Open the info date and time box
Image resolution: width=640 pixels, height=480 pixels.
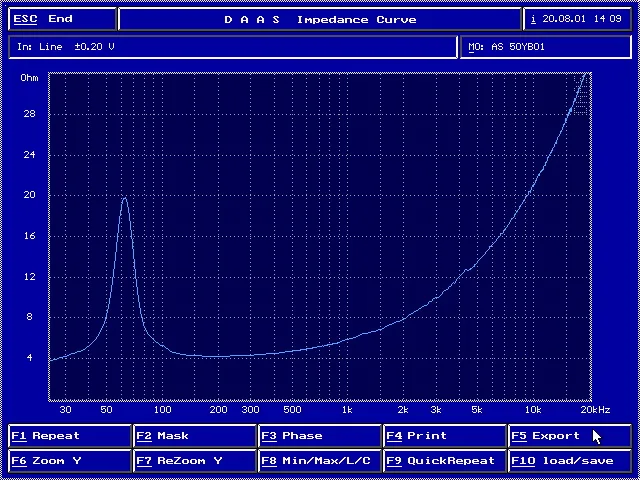click(577, 19)
